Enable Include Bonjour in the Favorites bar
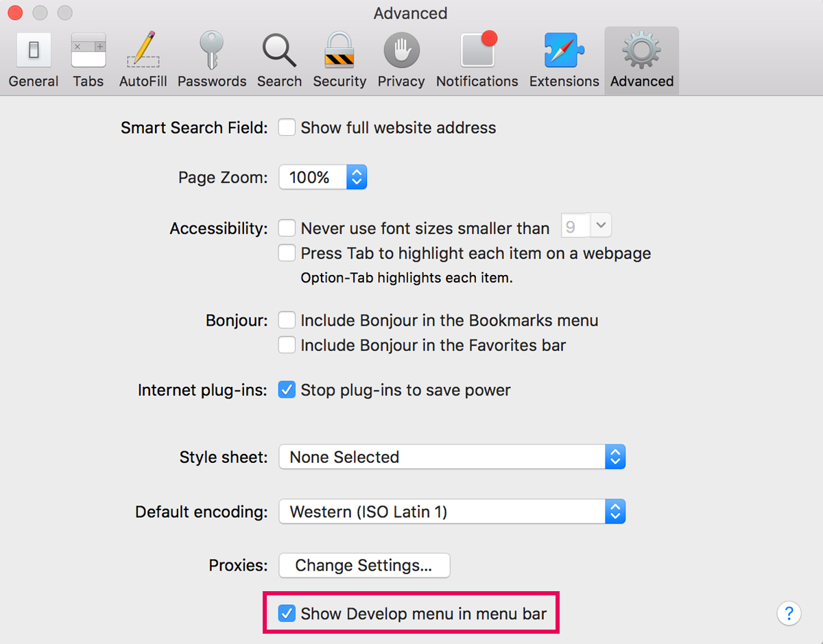This screenshot has width=823, height=644. coord(287,345)
